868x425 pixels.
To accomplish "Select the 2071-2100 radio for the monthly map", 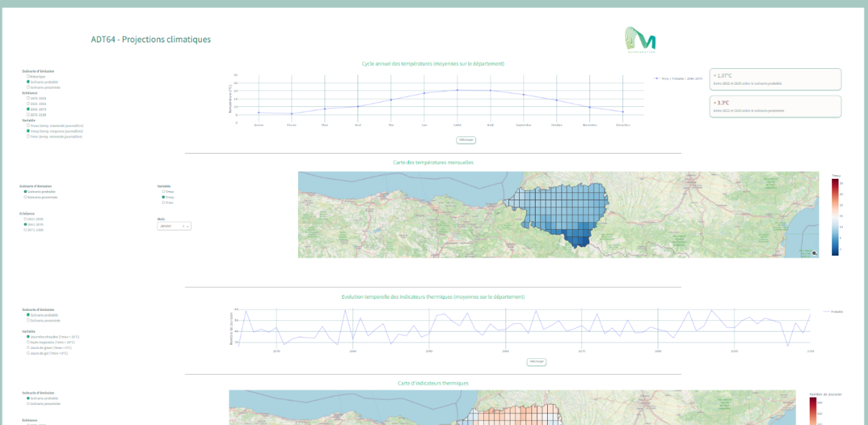I will [26, 230].
